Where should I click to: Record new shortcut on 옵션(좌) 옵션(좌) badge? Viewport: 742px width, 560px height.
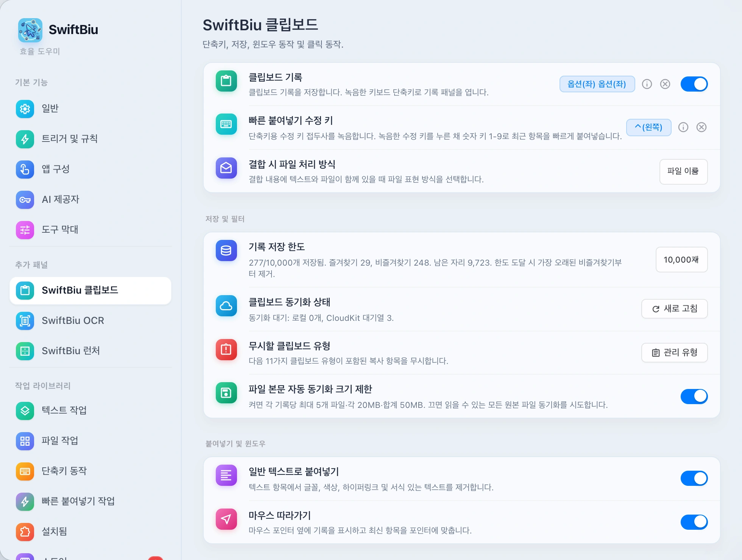point(597,84)
